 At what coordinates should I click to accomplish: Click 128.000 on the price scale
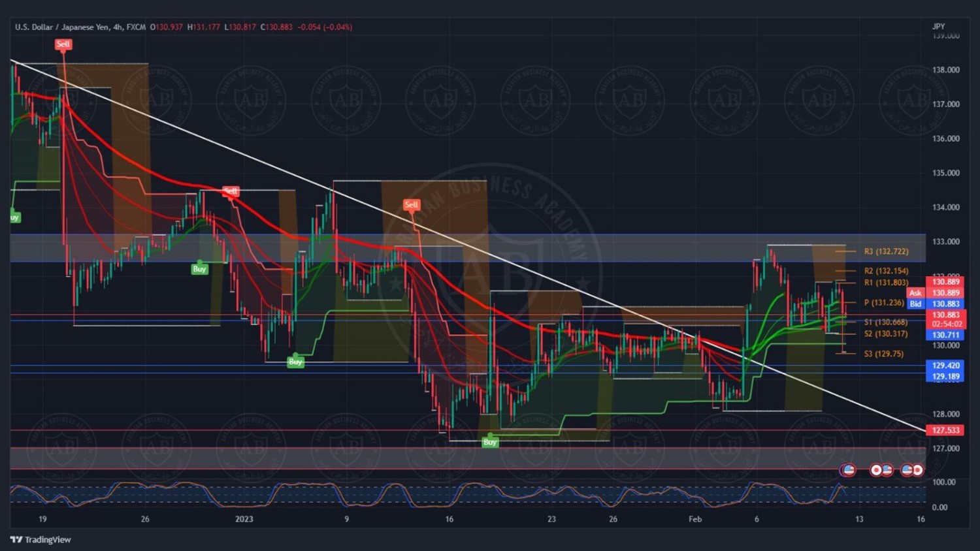tap(946, 415)
